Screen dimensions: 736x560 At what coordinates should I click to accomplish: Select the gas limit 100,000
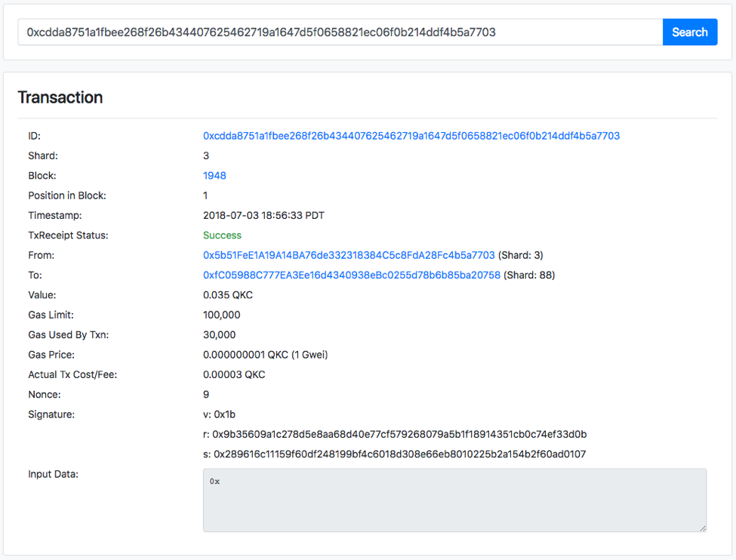[221, 315]
